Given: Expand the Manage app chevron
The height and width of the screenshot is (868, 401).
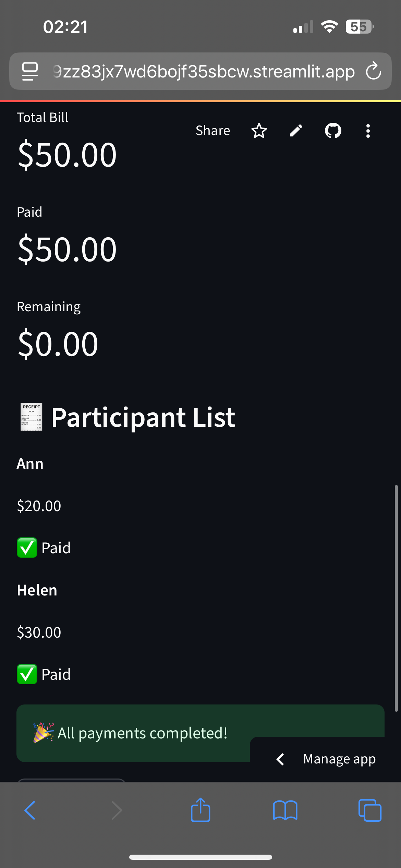Looking at the screenshot, I should [x=280, y=759].
